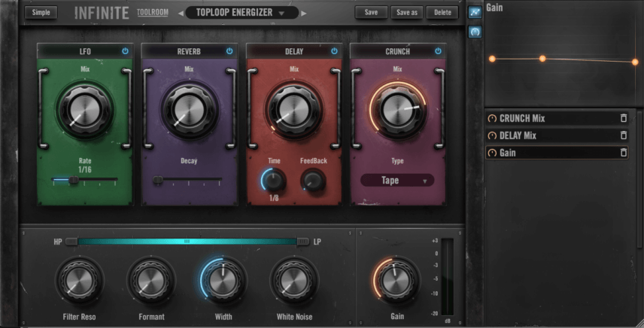The width and height of the screenshot is (644, 328).
Task: Click the knob icon beside Gain entry
Action: [x=491, y=153]
